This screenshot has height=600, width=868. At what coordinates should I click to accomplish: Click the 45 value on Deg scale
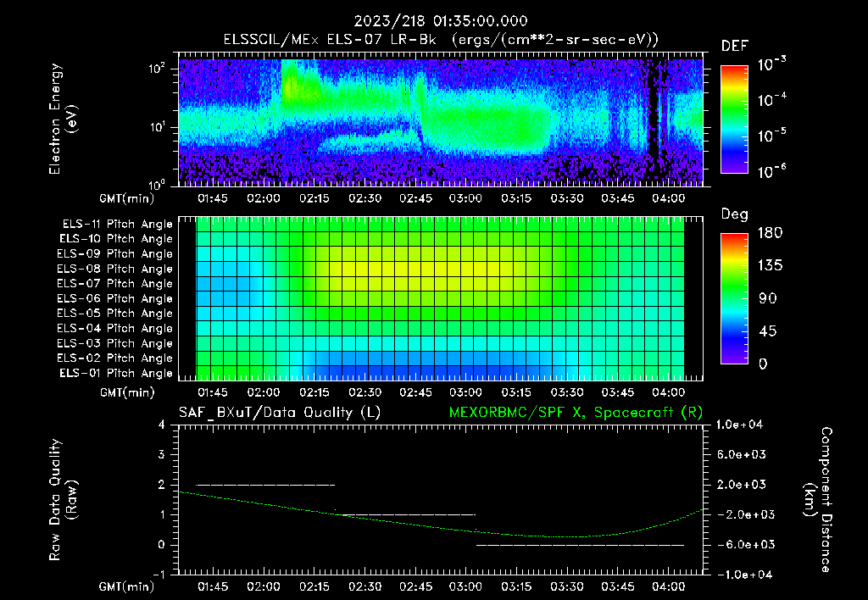[768, 331]
